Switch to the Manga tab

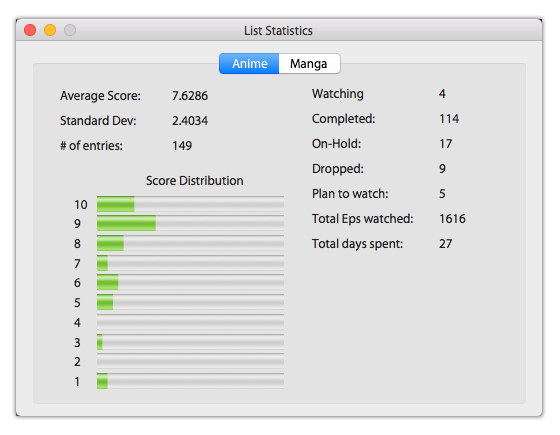point(309,64)
